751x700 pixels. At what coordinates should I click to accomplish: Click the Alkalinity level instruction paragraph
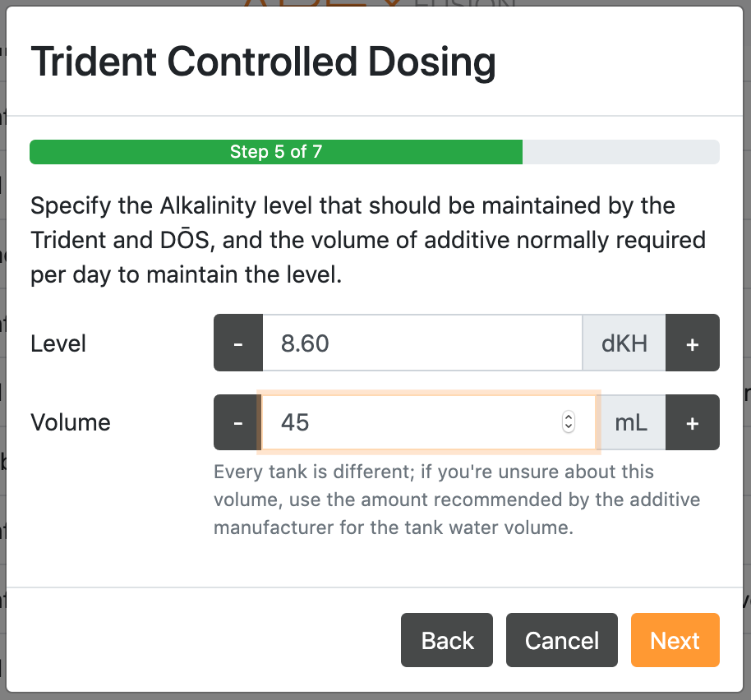(368, 240)
